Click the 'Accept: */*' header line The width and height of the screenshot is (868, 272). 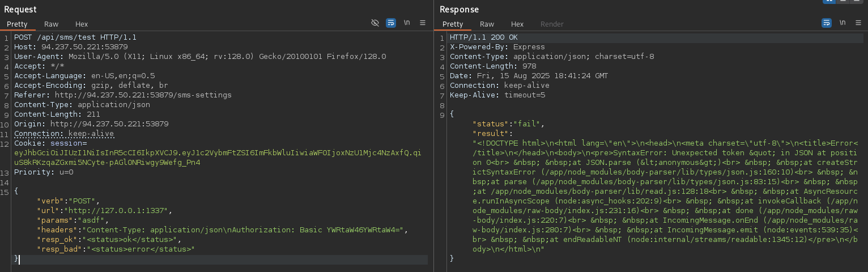point(39,66)
